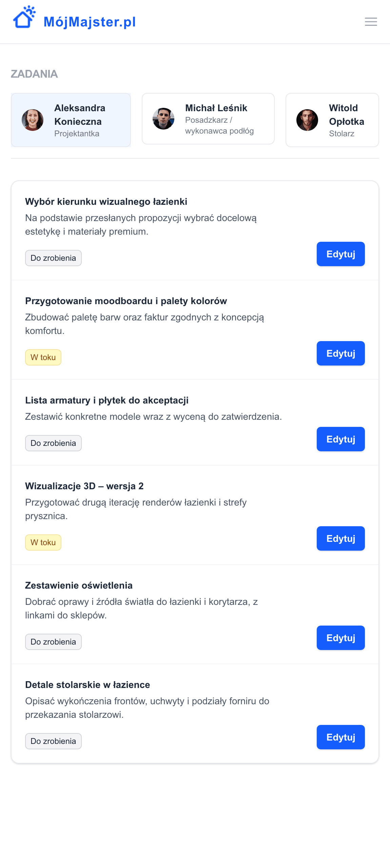The width and height of the screenshot is (390, 868).
Task: Click Edytuj for Wizualizacje 3D task
Action: coord(340,538)
